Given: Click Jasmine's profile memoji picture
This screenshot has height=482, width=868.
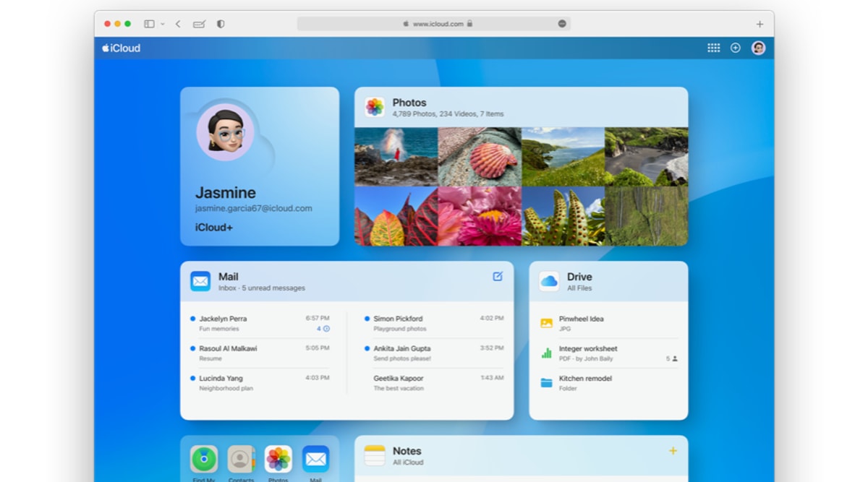Looking at the screenshot, I should [225, 133].
